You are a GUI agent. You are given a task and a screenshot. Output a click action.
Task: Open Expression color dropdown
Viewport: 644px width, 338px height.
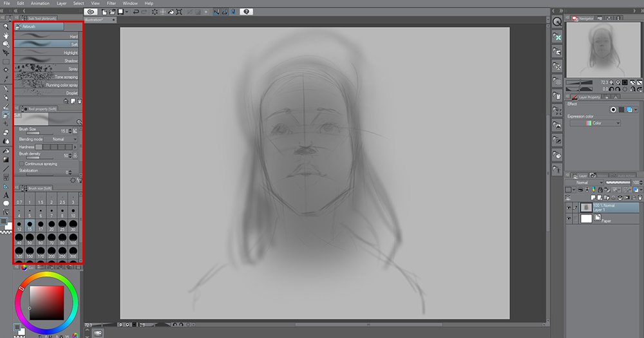595,123
